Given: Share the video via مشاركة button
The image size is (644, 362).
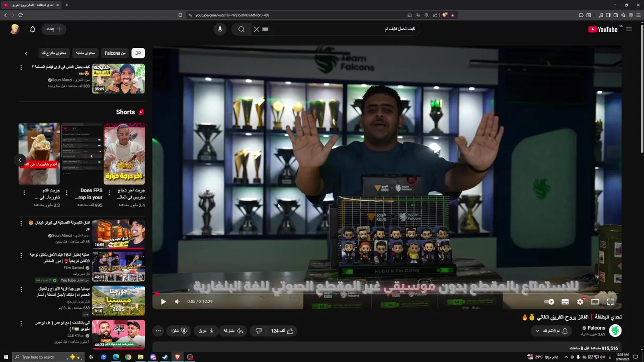Looking at the screenshot, I should (233, 331).
